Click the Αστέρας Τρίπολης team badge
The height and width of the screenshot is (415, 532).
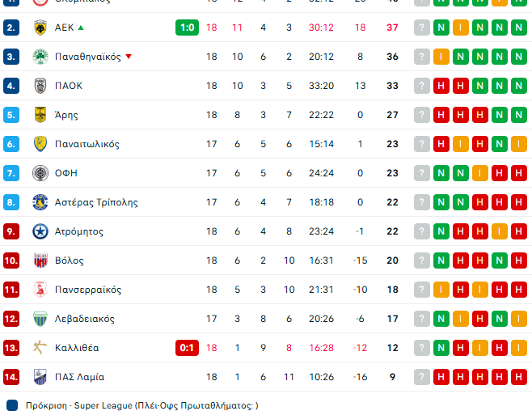tap(40, 202)
